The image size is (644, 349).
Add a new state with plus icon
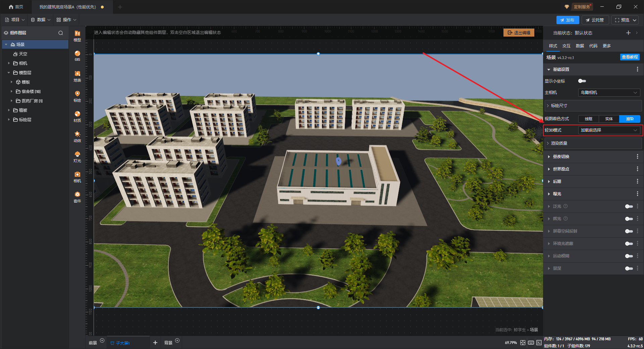tap(628, 33)
